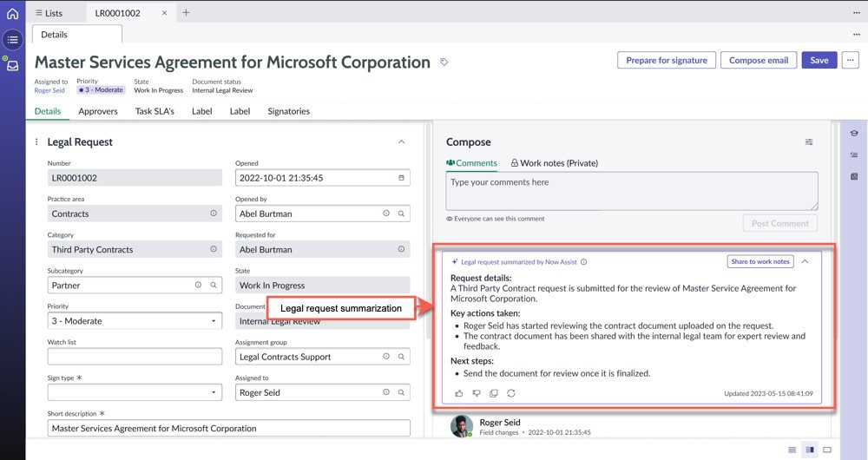Viewport: 868px width, 460px height.
Task: Give thumbs down to the summary
Action: point(476,393)
